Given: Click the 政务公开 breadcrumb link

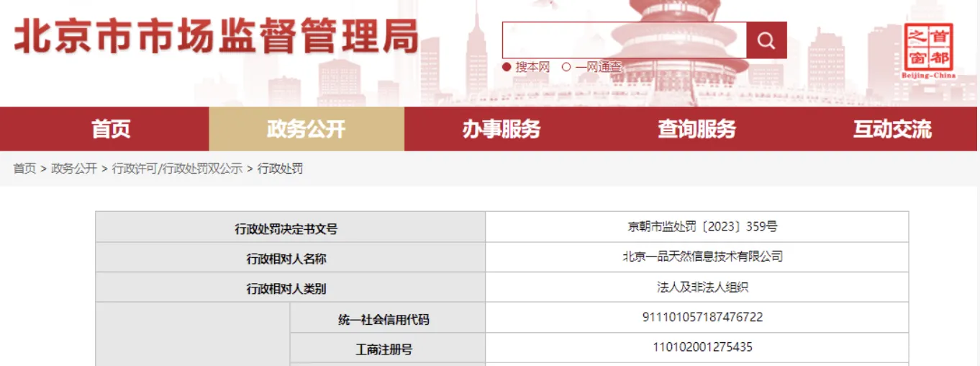Looking at the screenshot, I should click(74, 169).
